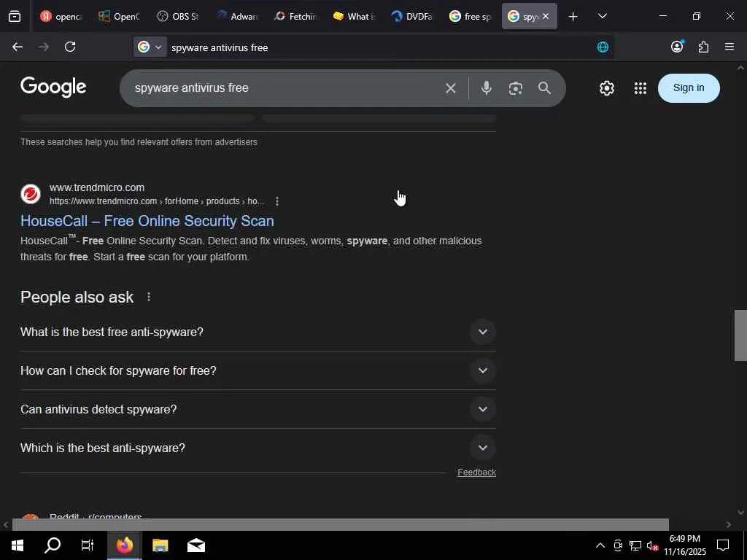Open Windows Start menu
747x560 pixels.
tap(18, 545)
